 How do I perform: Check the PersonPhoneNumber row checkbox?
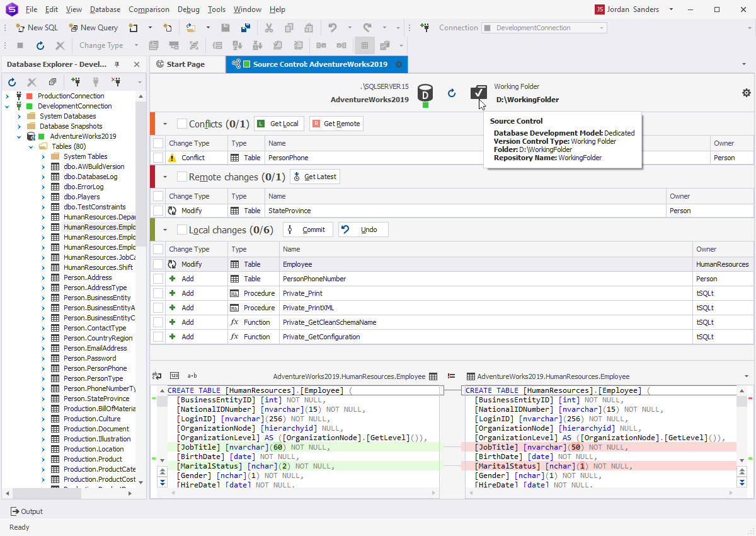pyautogui.click(x=158, y=279)
